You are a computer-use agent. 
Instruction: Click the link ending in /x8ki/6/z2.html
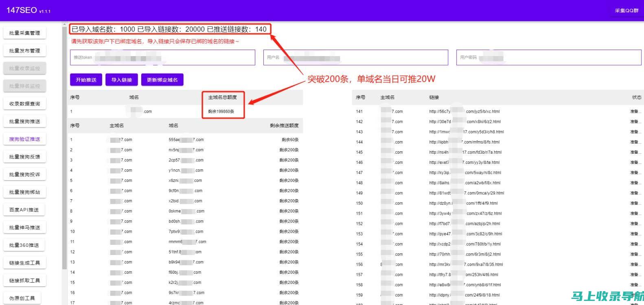coord(465,122)
